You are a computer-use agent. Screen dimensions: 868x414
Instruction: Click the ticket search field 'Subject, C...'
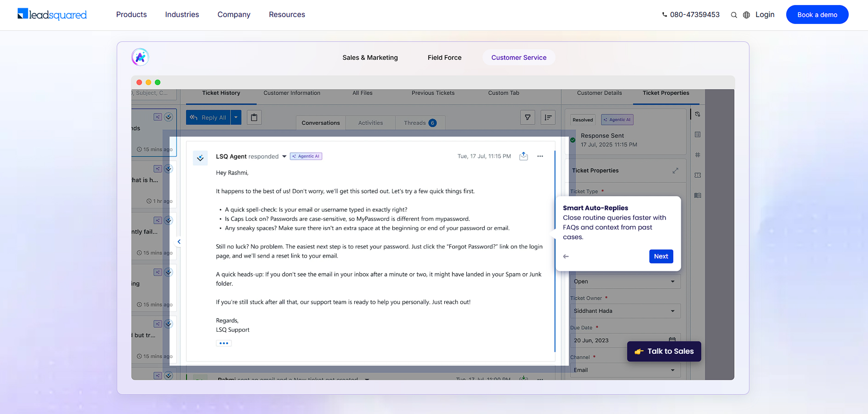pos(153,93)
